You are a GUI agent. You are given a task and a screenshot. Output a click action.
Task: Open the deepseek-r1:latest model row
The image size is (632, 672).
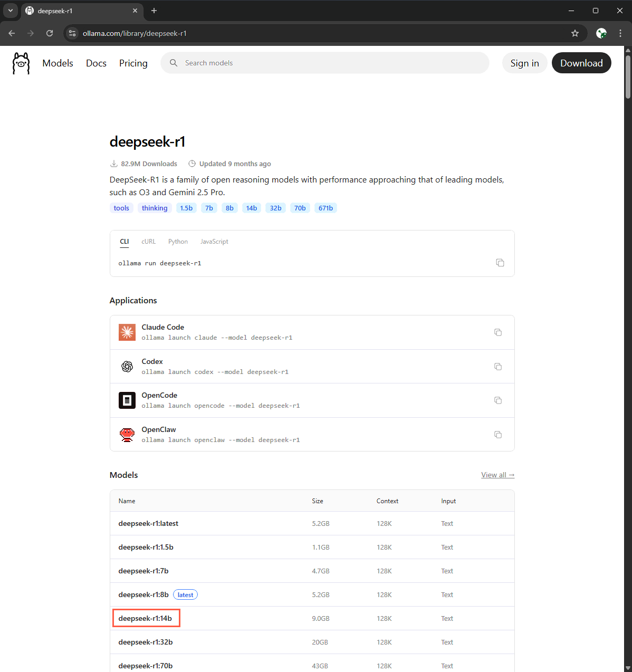coord(312,523)
